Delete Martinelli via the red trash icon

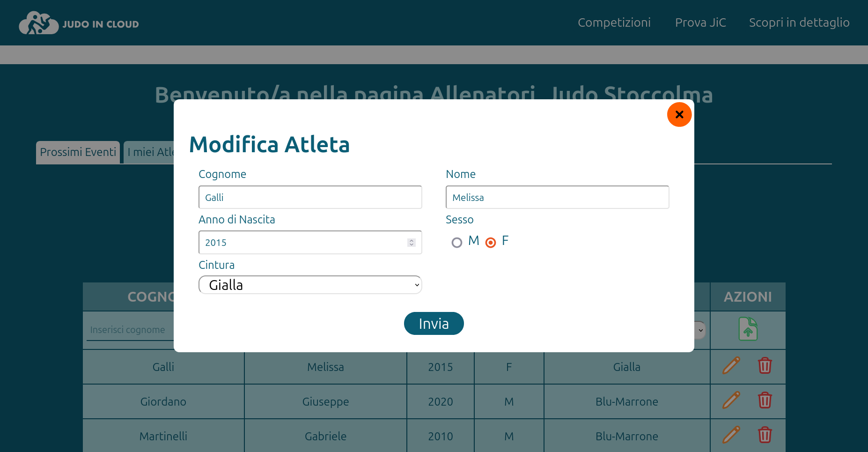[x=765, y=435]
